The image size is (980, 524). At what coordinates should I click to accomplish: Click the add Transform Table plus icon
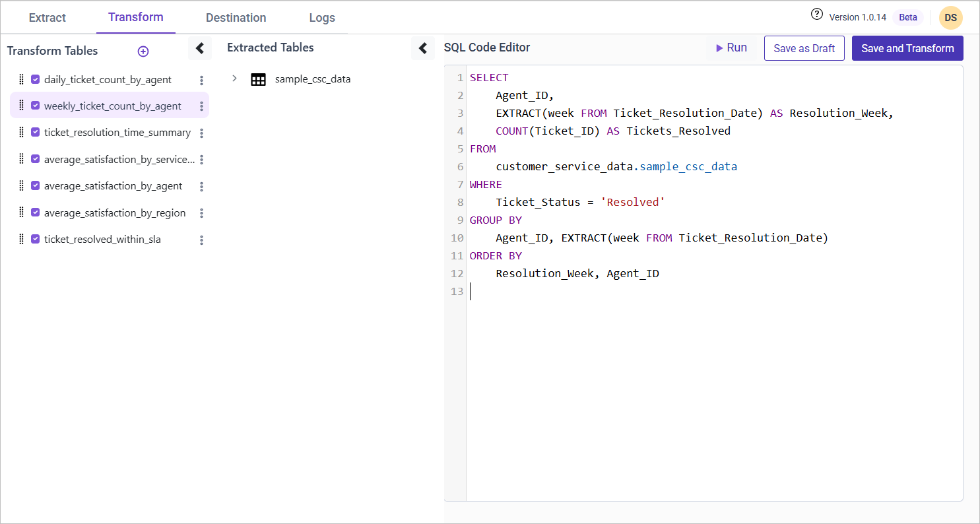click(143, 51)
